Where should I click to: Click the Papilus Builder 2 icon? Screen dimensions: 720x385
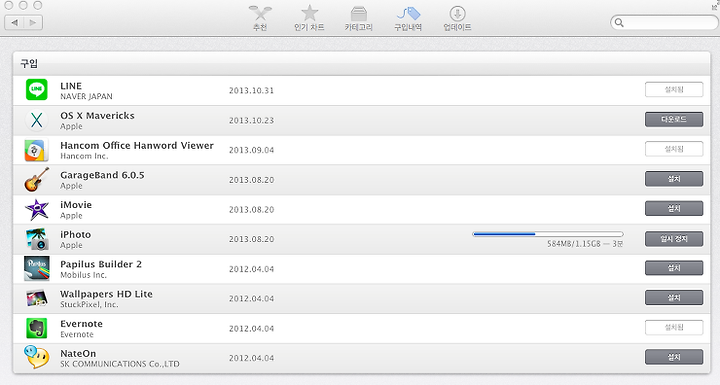point(37,269)
